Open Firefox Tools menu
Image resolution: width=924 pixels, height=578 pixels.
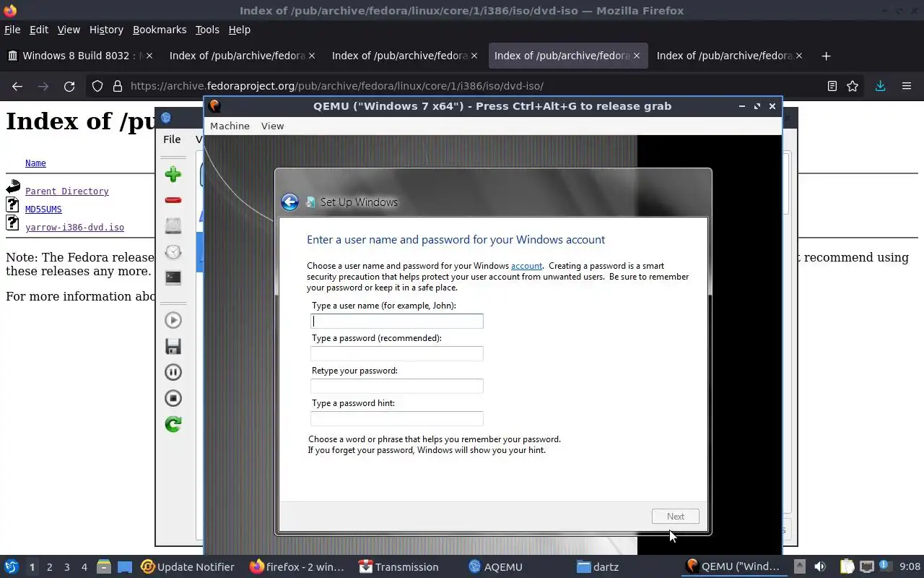pos(207,30)
